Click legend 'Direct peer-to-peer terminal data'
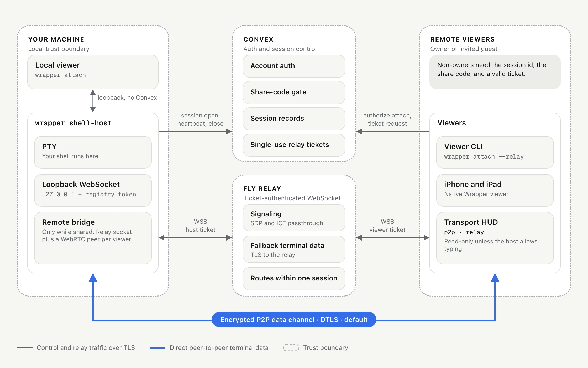Image resolution: width=588 pixels, height=368 pixels. point(219,348)
